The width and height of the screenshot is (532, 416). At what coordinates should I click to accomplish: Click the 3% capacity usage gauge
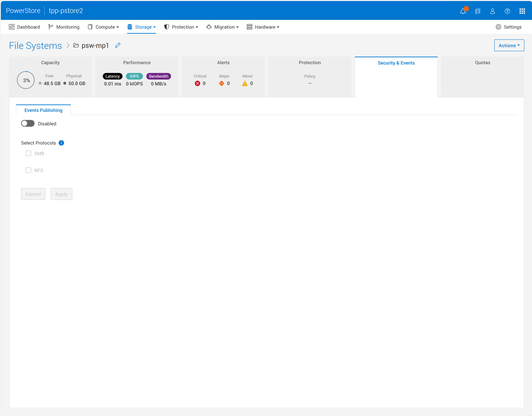pos(26,80)
